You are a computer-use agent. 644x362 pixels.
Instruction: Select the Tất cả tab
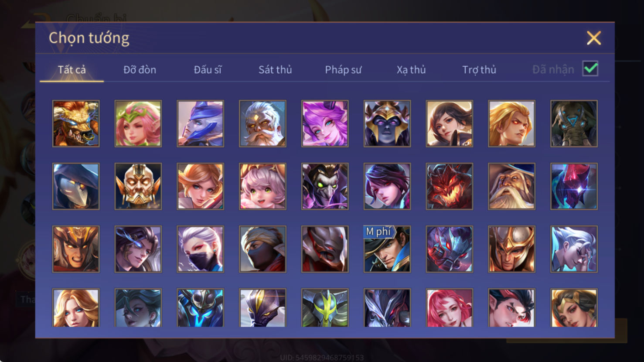[72, 70]
